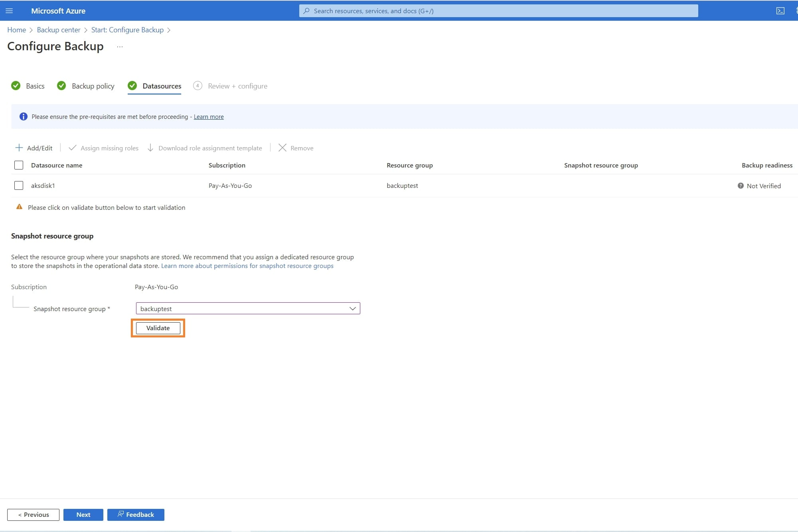The width and height of the screenshot is (798, 532).
Task: Click the Azure search resources field
Action: click(498, 11)
